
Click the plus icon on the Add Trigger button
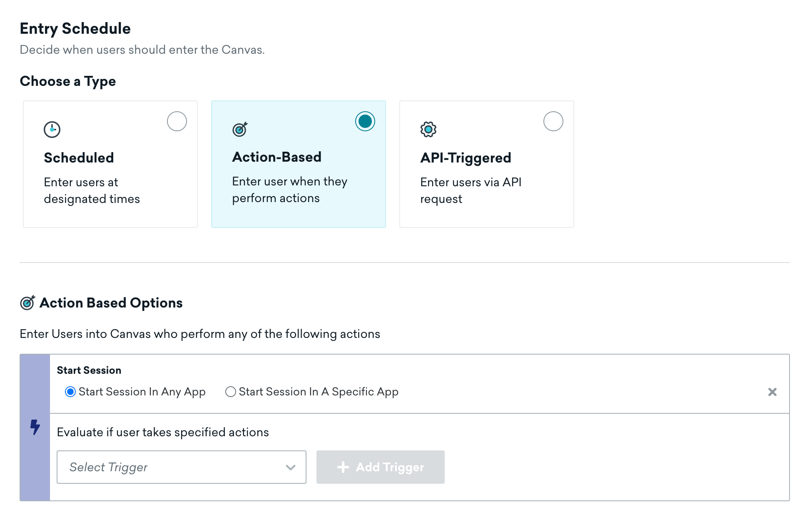[343, 467]
